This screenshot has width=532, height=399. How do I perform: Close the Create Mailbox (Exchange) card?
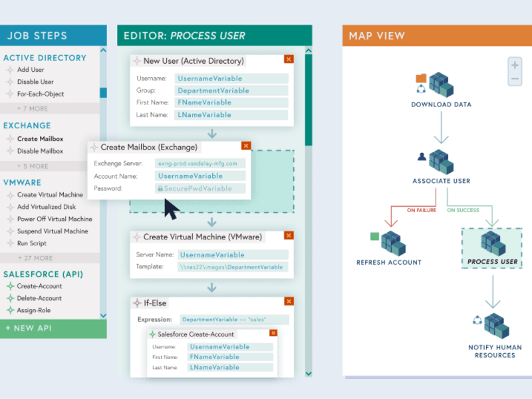[x=246, y=146]
